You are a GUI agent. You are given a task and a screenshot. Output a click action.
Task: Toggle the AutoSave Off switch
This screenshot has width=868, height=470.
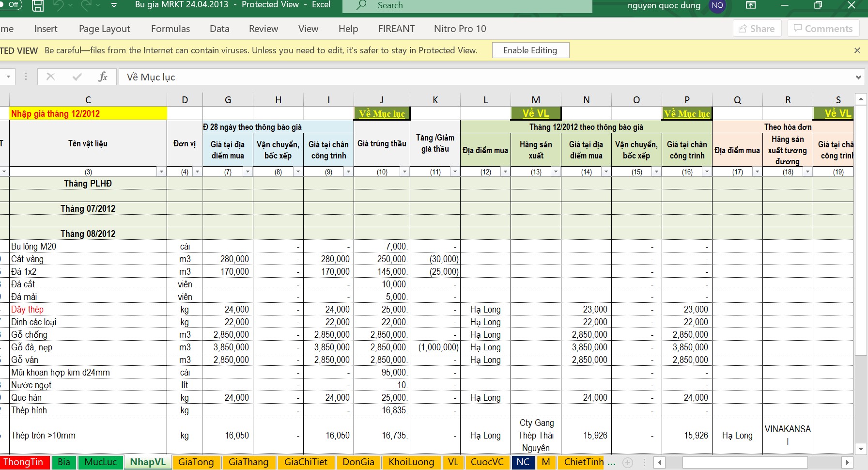tap(11, 5)
